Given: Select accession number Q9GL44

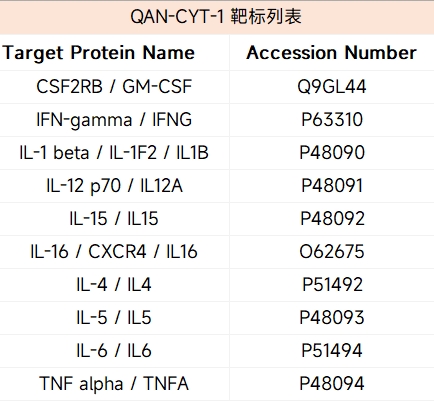Looking at the screenshot, I should tap(332, 87).
